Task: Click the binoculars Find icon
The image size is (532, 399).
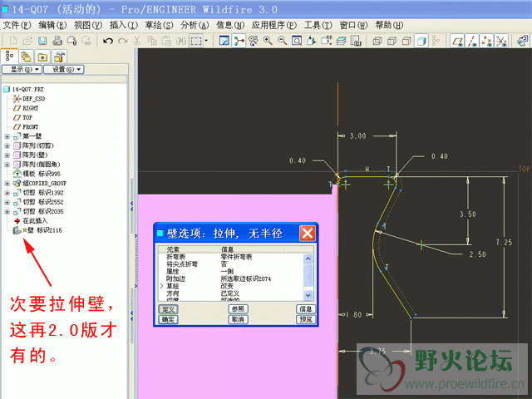Action: coord(181,41)
